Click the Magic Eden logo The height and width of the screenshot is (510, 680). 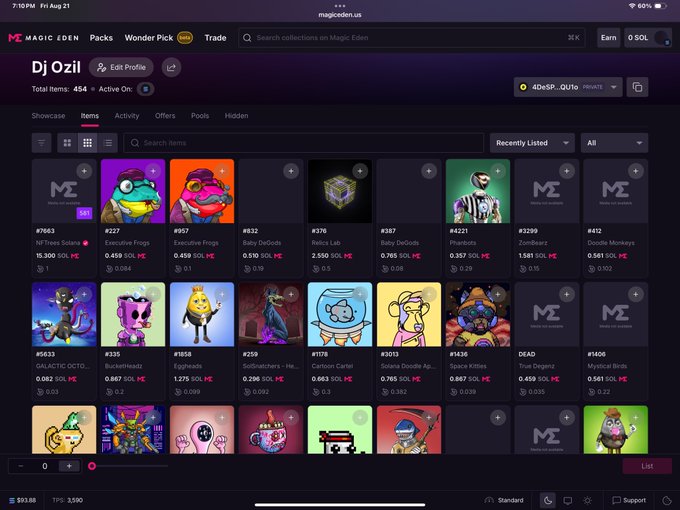pyautogui.click(x=43, y=38)
